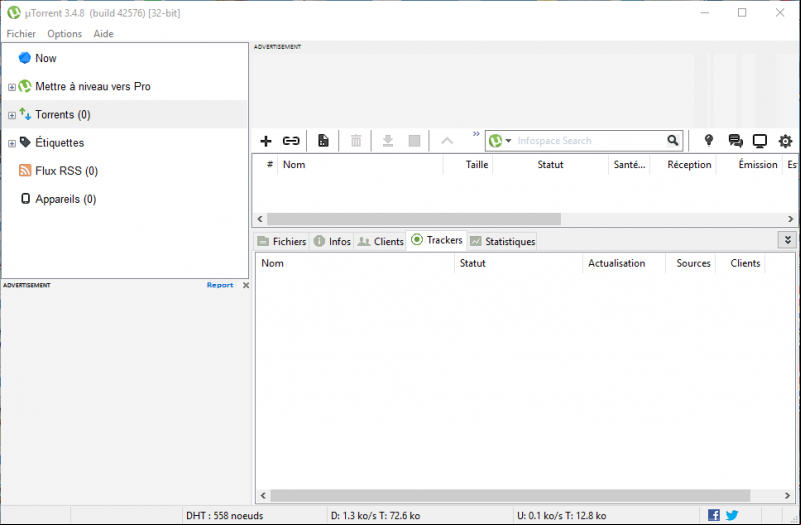The height and width of the screenshot is (525, 801).
Task: Sort by Santé column header
Action: 629,164
